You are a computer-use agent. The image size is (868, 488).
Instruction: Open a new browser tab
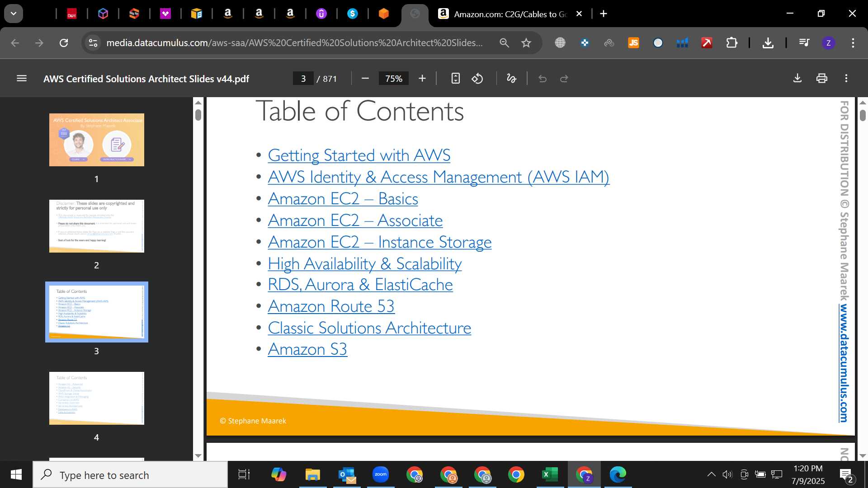[x=604, y=14]
